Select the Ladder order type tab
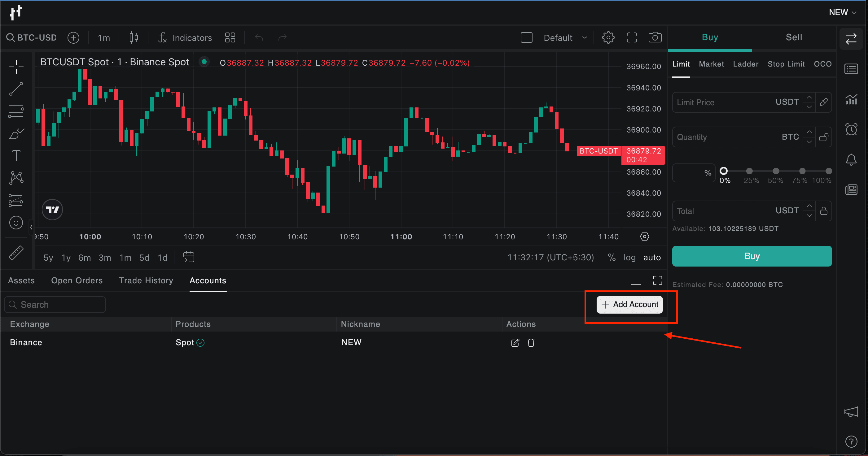The width and height of the screenshot is (868, 456). pos(746,64)
